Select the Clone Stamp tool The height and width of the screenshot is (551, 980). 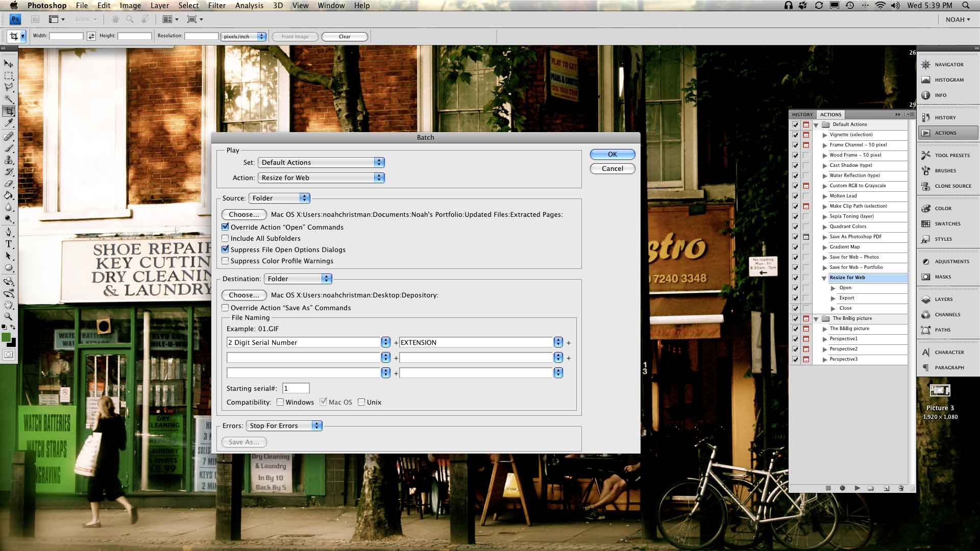click(9, 160)
